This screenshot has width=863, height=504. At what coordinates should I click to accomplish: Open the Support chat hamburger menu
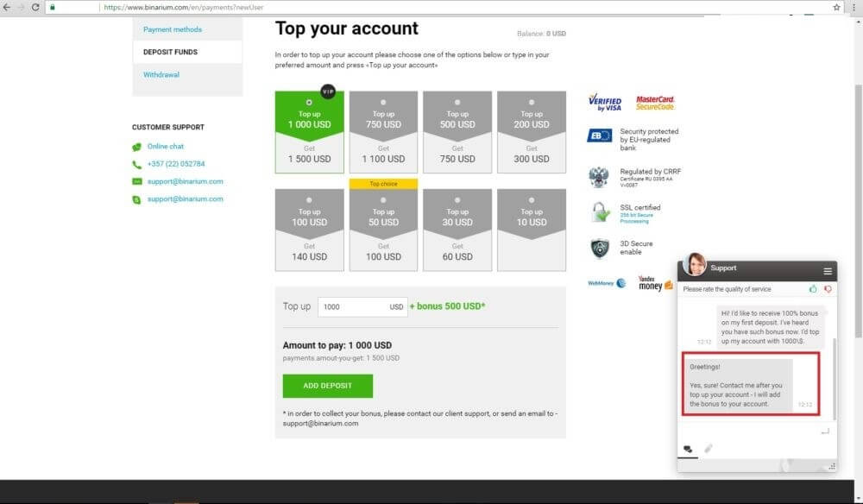(828, 270)
